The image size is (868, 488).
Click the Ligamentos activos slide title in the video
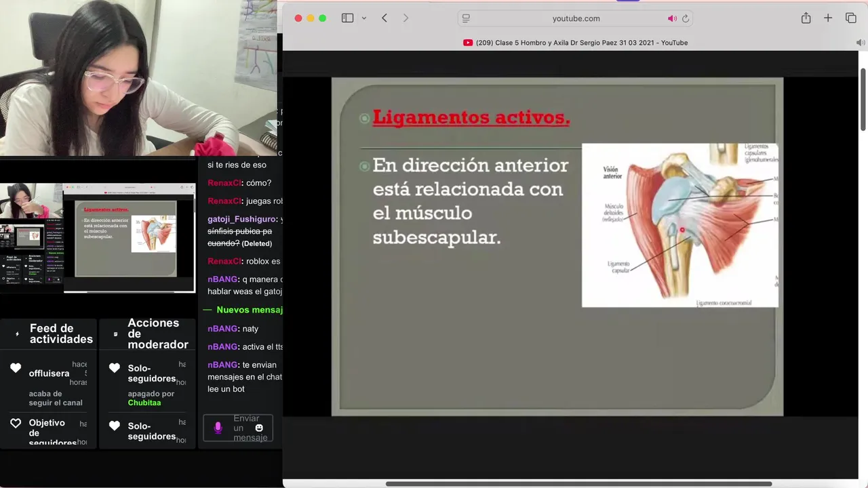pyautogui.click(x=471, y=117)
